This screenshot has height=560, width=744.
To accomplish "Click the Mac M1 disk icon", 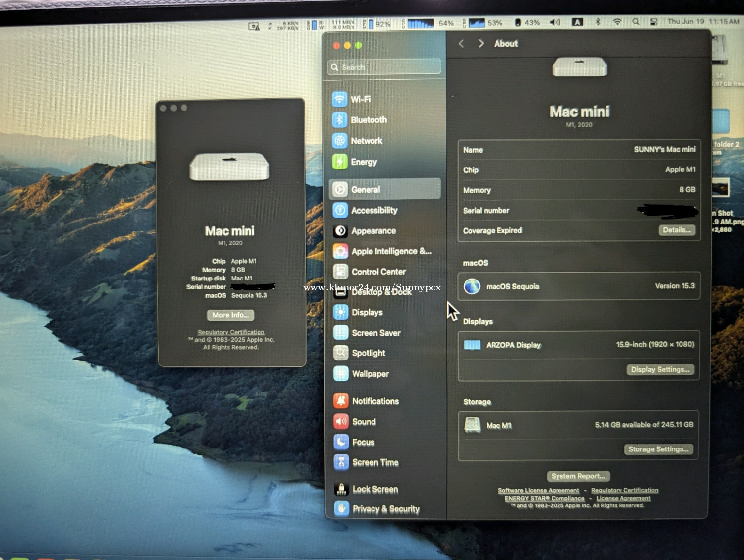I will point(472,425).
